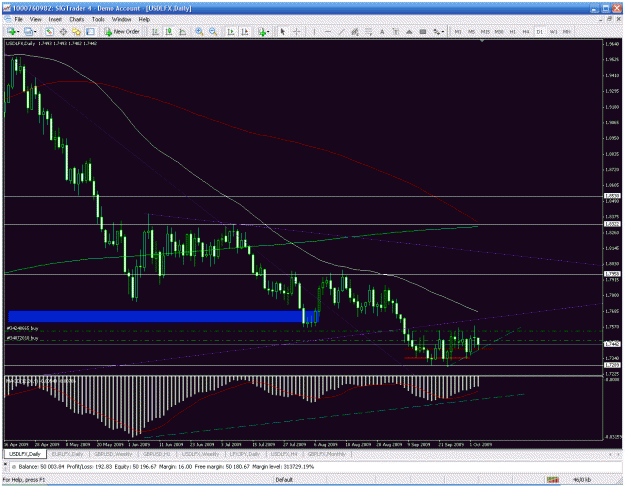
Task: Switch to the USDLFX,H4 chart tab
Action: pos(284,454)
